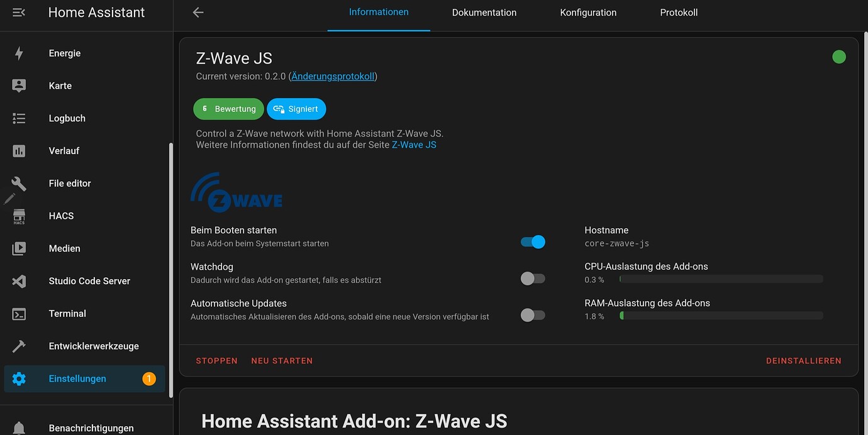Viewport: 868px width, 435px height.
Task: Click the Logbuch sidebar icon
Action: [x=18, y=118]
